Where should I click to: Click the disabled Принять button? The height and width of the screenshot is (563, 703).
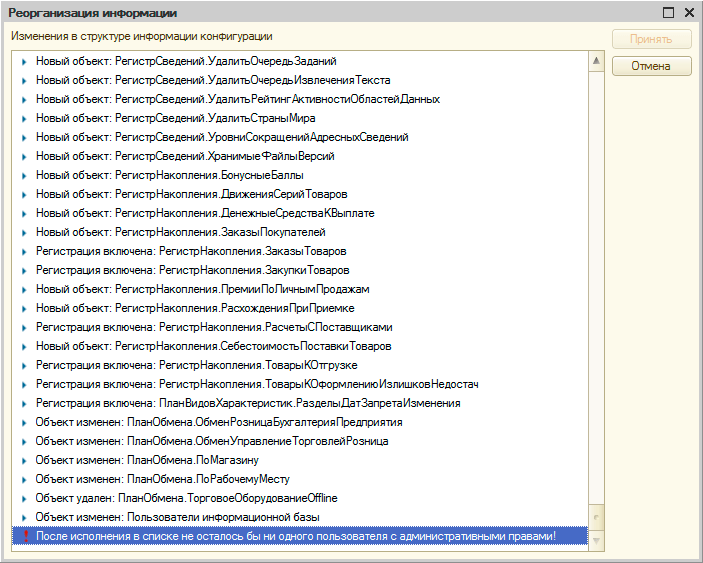[652, 40]
